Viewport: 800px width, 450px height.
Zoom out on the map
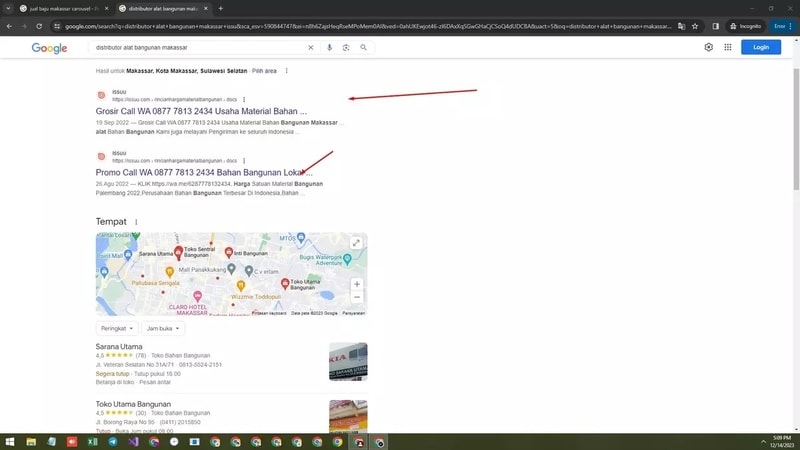tap(357, 297)
